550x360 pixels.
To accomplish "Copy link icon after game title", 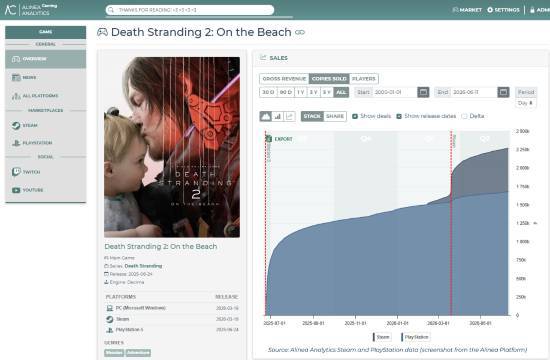I will (x=300, y=32).
